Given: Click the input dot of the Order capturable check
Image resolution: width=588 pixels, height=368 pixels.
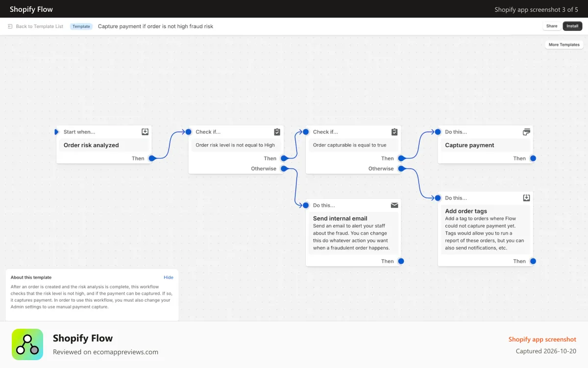Looking at the screenshot, I should click(306, 132).
